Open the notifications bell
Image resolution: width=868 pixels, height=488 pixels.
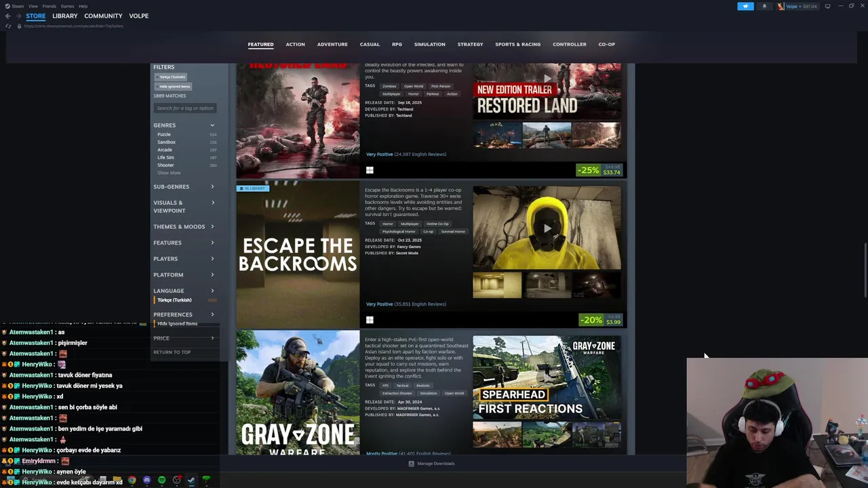coord(764,6)
